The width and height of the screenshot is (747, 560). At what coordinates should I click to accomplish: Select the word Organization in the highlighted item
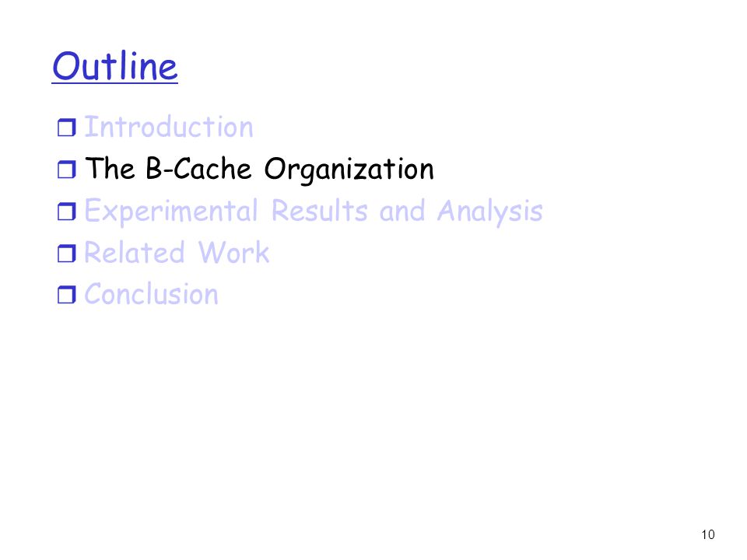click(x=349, y=170)
